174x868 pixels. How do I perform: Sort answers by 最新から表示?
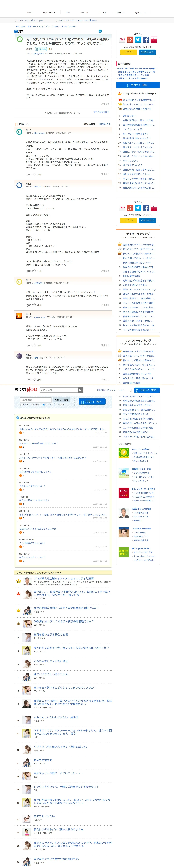(89, 124)
